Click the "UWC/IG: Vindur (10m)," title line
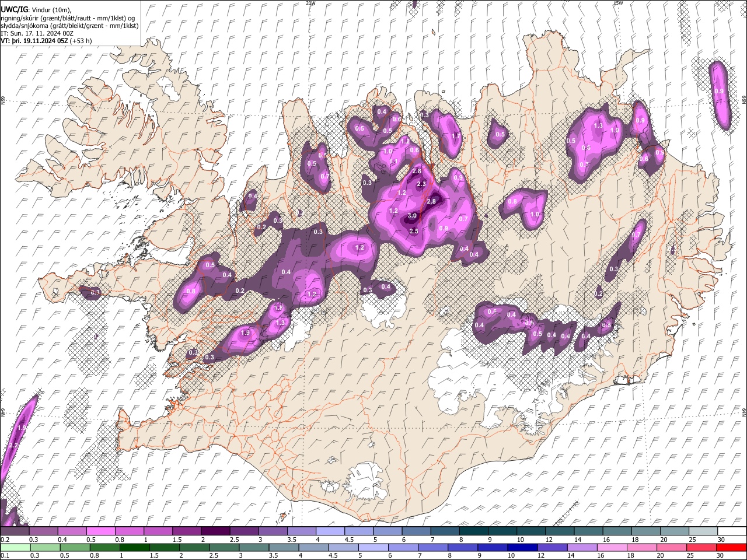Screen dimensions: 747x560 pyautogui.click(x=36, y=10)
